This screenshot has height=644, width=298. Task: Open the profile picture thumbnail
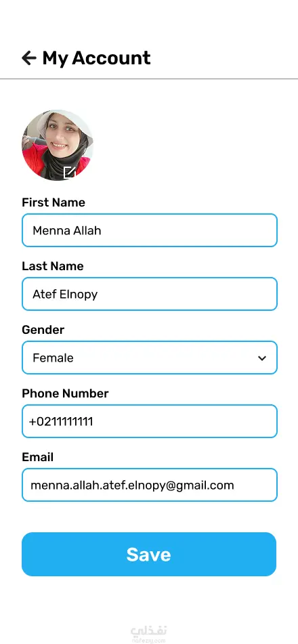(57, 145)
